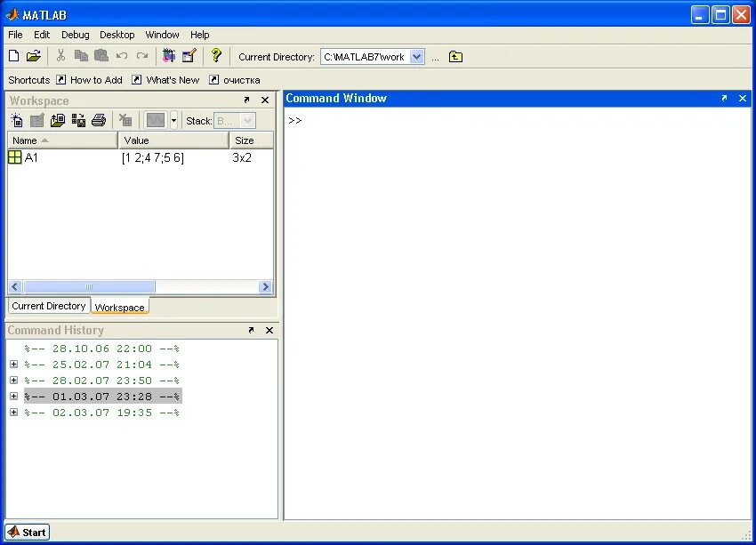Undock the Command Window
The image size is (756, 545).
pyautogui.click(x=724, y=98)
